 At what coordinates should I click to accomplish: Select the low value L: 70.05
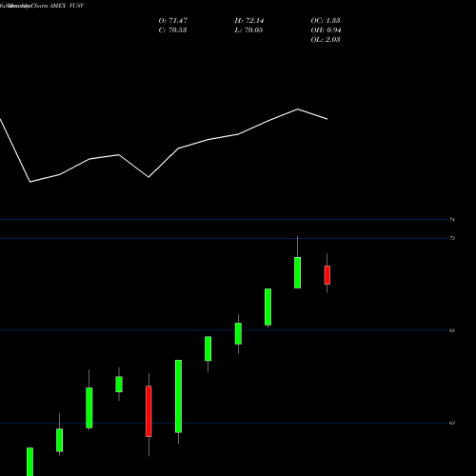[248, 30]
